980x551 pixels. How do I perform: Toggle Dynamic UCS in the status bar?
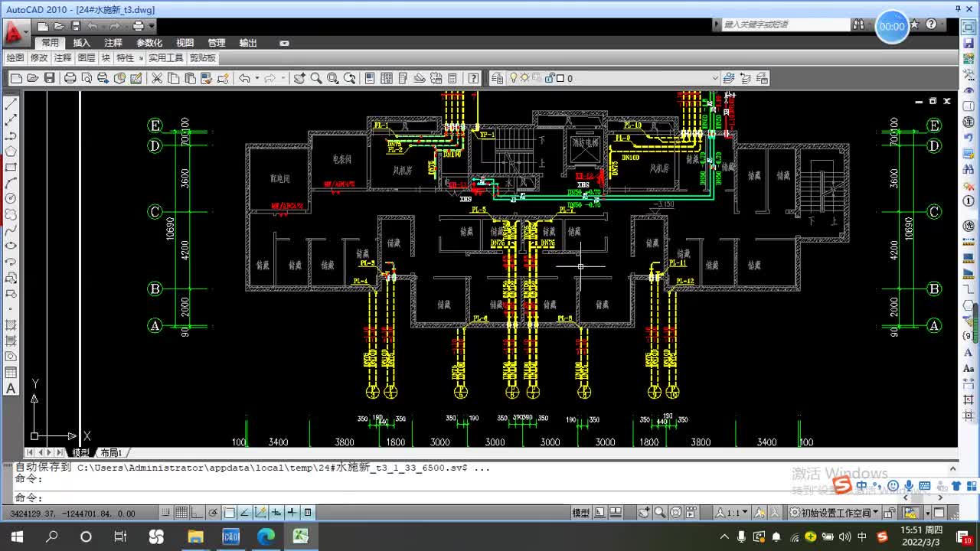(x=260, y=513)
